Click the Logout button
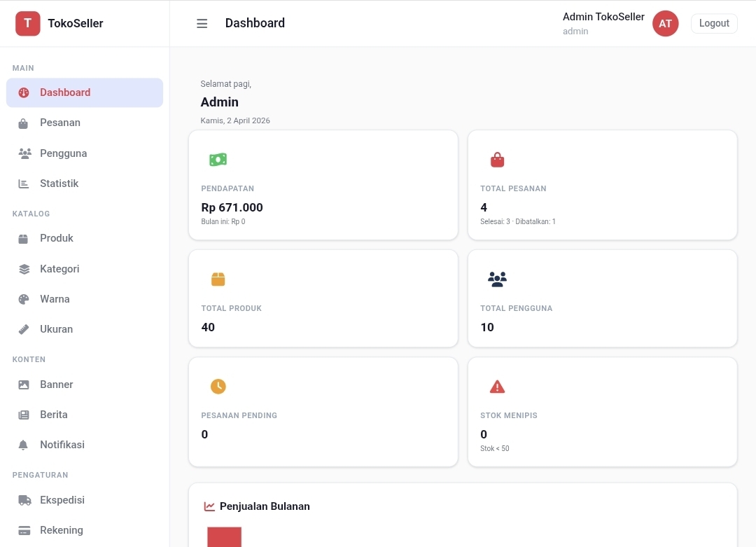 pos(714,23)
